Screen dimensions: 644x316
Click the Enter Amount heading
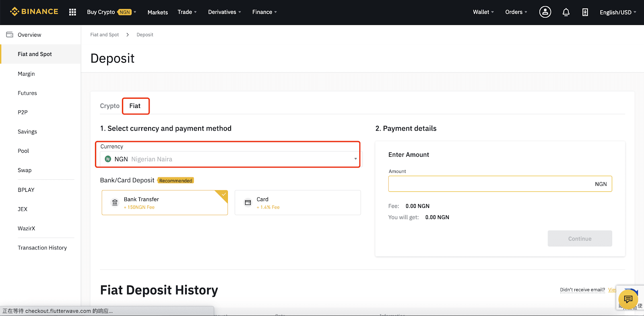click(409, 155)
